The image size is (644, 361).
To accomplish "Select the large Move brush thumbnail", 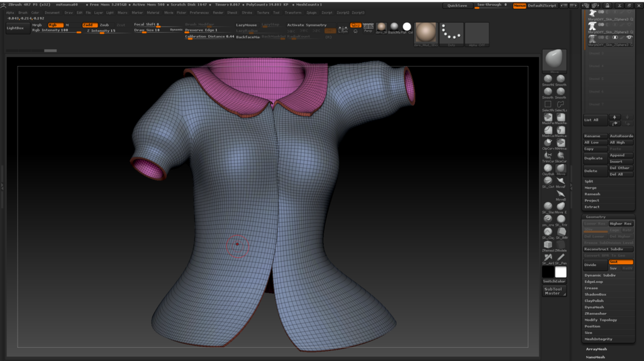I will click(554, 60).
